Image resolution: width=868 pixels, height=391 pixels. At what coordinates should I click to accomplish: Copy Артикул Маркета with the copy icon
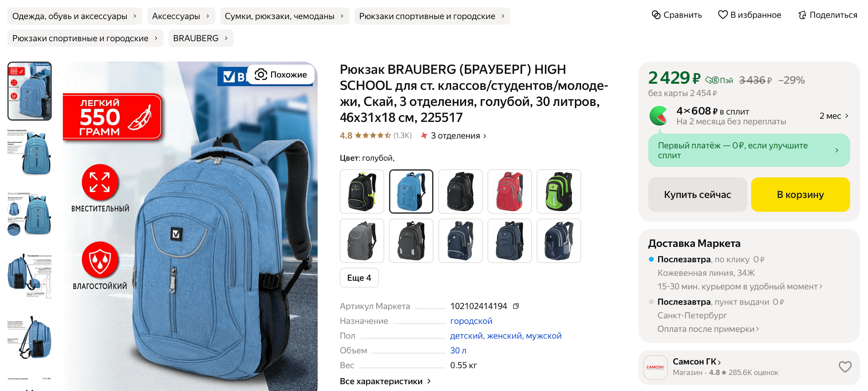coord(516,306)
